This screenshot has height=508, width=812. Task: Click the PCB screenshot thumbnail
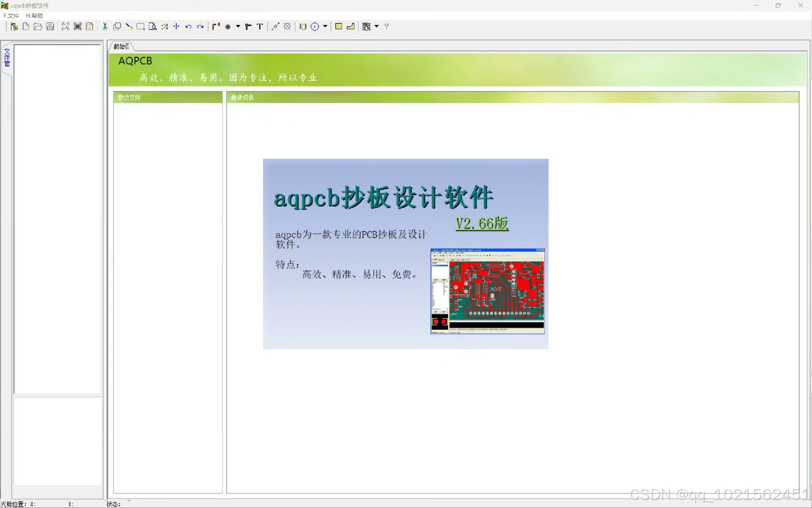point(487,291)
